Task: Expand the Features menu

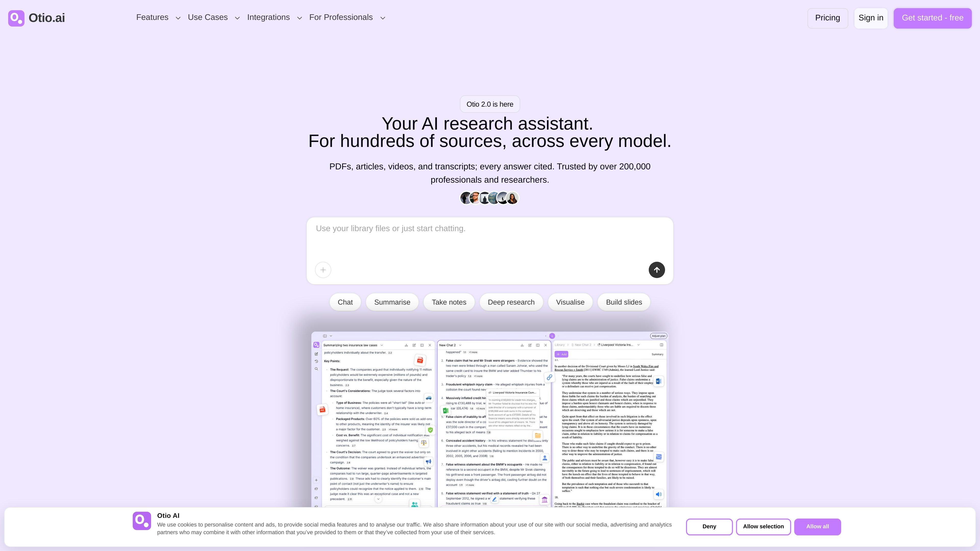Action: (x=158, y=18)
